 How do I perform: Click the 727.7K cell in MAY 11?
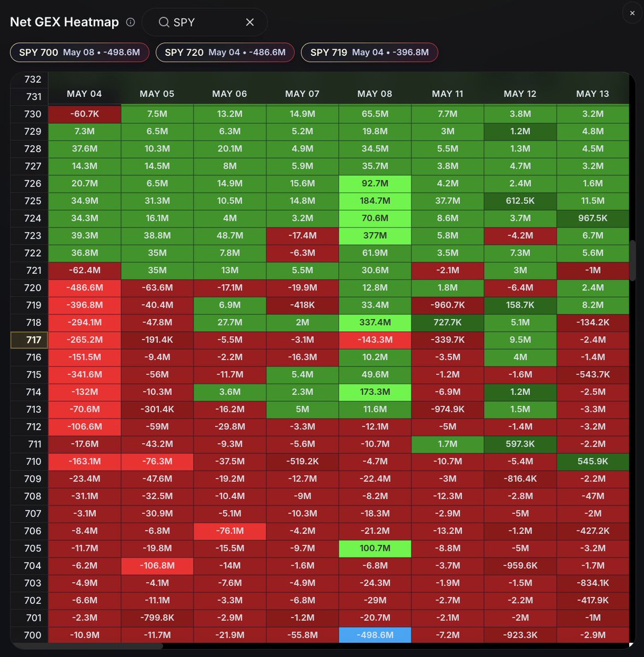(448, 322)
